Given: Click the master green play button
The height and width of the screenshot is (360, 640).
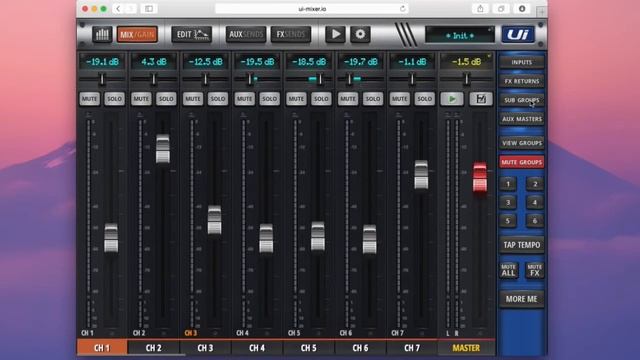Looking at the screenshot, I should (452, 99).
